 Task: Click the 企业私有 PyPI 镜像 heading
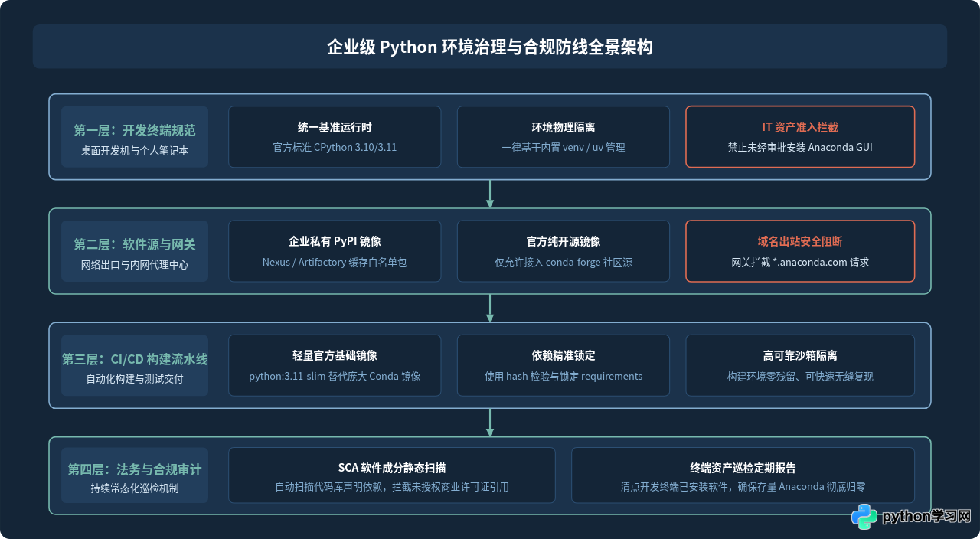[335, 241]
